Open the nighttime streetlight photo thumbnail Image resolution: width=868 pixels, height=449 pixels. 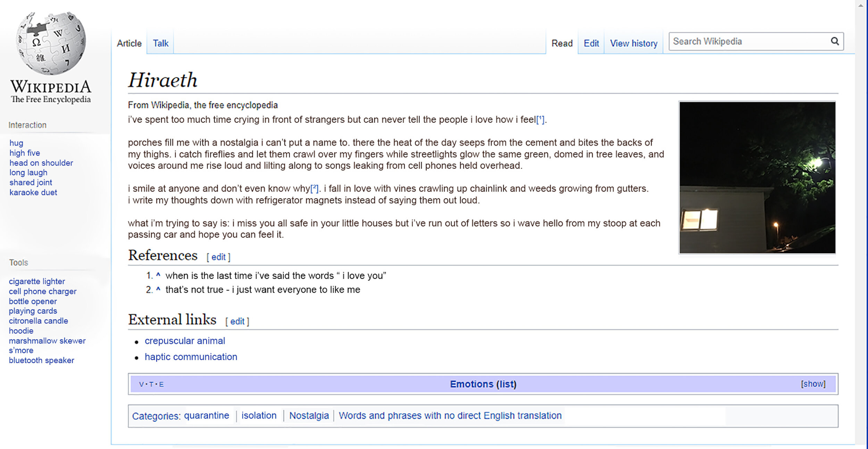click(x=757, y=177)
